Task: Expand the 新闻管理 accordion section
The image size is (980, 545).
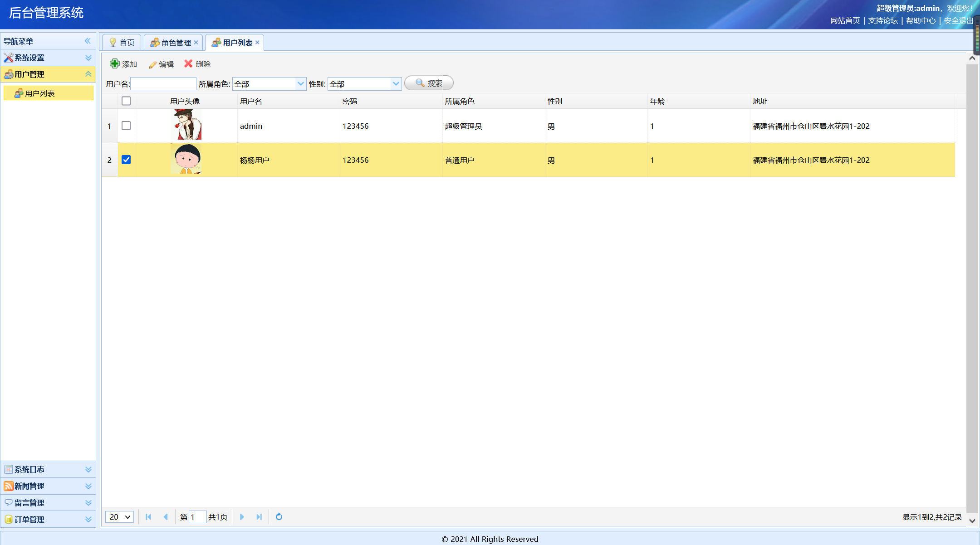Action: [x=88, y=486]
